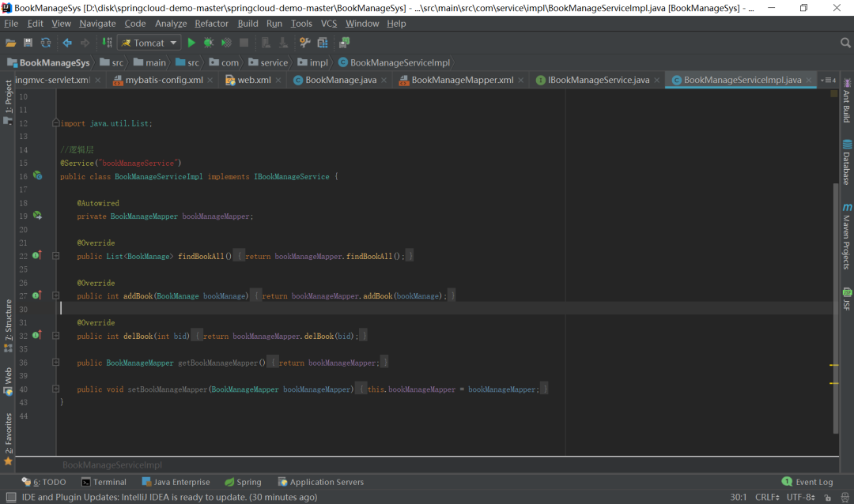Open the Ant Build side panel
Screen dimensions: 854x504
coord(847,101)
